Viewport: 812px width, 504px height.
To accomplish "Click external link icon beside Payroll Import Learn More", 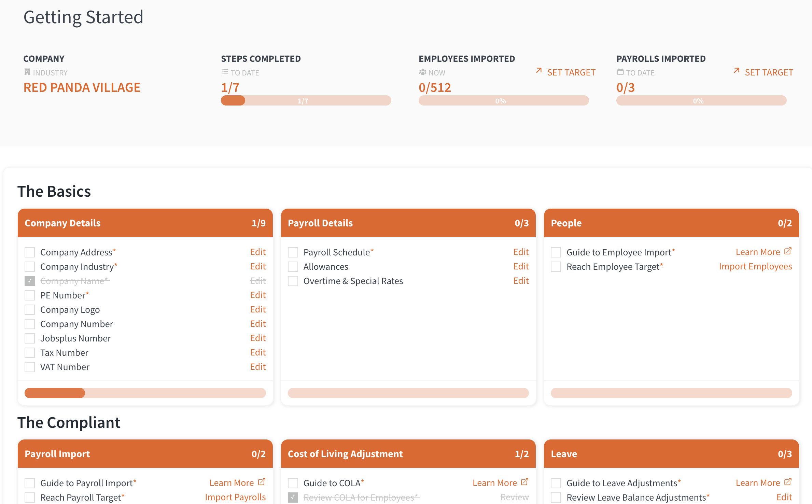I will click(x=262, y=481).
